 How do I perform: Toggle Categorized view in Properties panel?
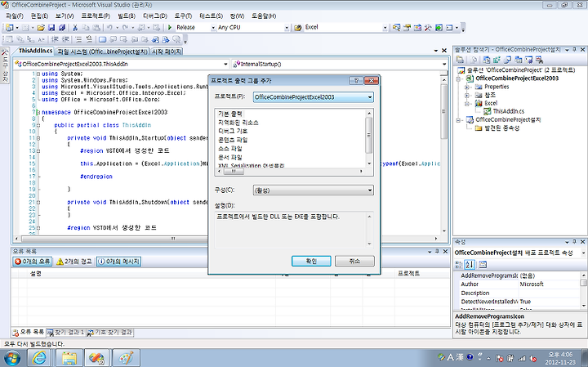[x=459, y=265]
